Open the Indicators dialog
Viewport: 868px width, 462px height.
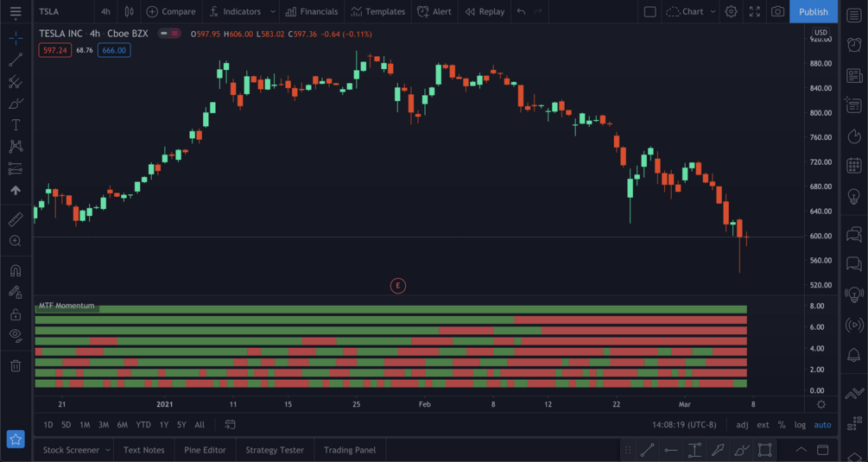[x=235, y=11]
